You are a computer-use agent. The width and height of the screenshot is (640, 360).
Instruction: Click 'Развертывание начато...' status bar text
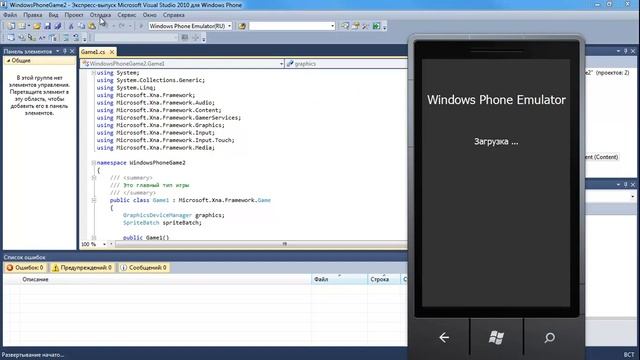pos(33,355)
